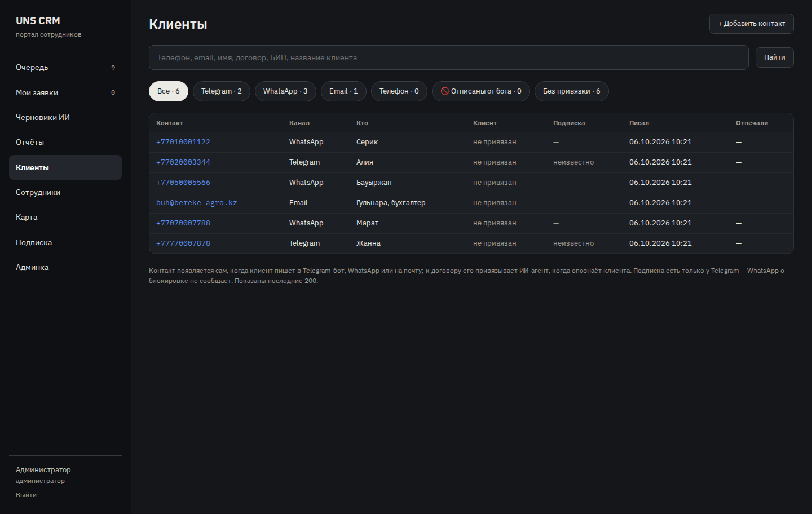
Task: Go to Подписка in sidebar
Action: coord(65,242)
